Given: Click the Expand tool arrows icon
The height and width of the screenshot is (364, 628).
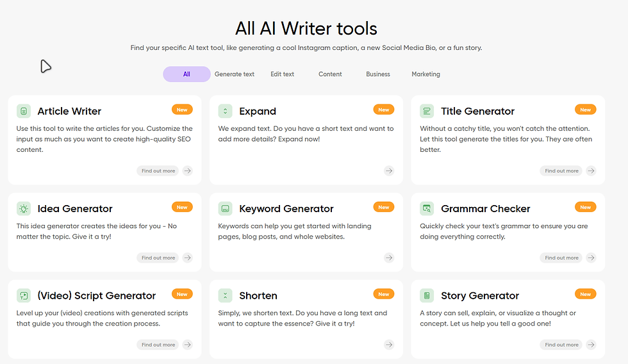Looking at the screenshot, I should 225,111.
